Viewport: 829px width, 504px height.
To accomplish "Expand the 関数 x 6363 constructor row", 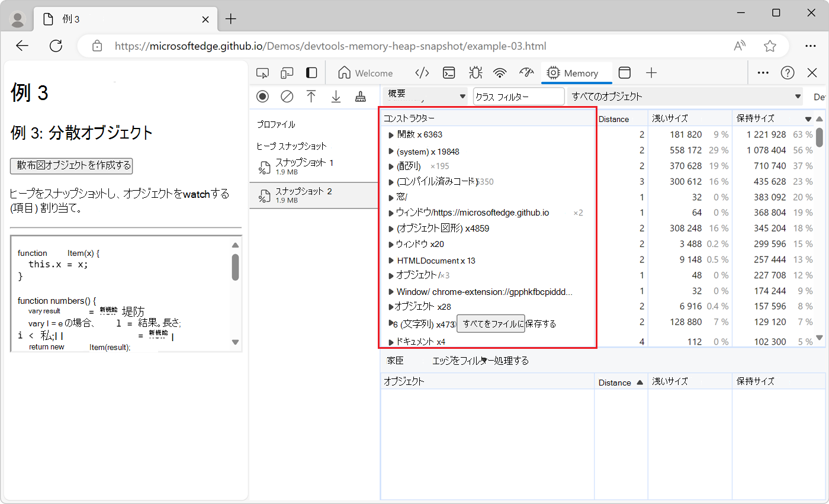I will tap(391, 135).
